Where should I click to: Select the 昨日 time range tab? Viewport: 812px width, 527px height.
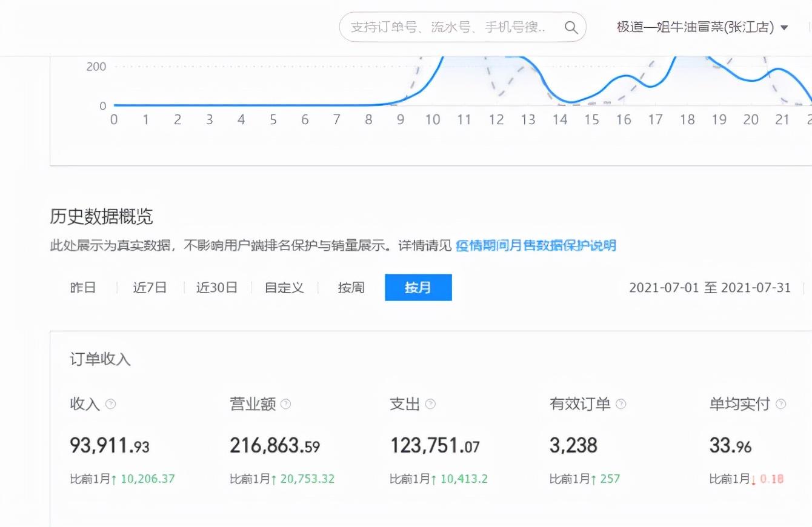click(83, 287)
